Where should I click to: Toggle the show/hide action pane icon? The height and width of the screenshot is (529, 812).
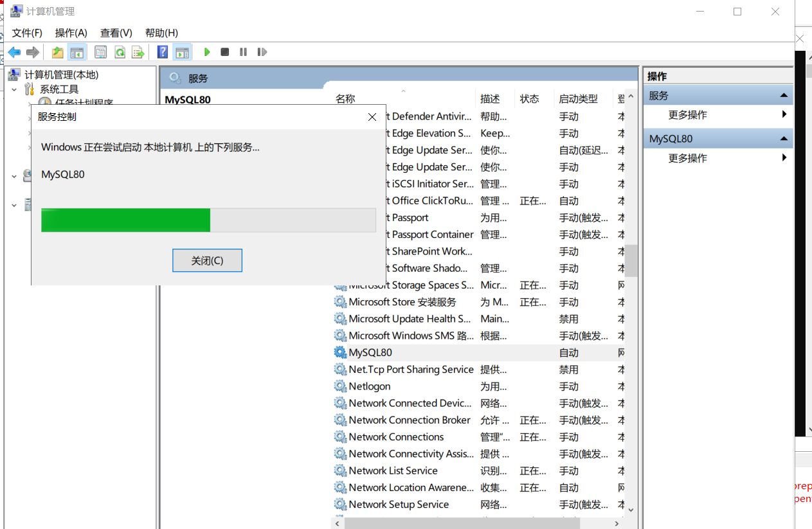tap(182, 52)
